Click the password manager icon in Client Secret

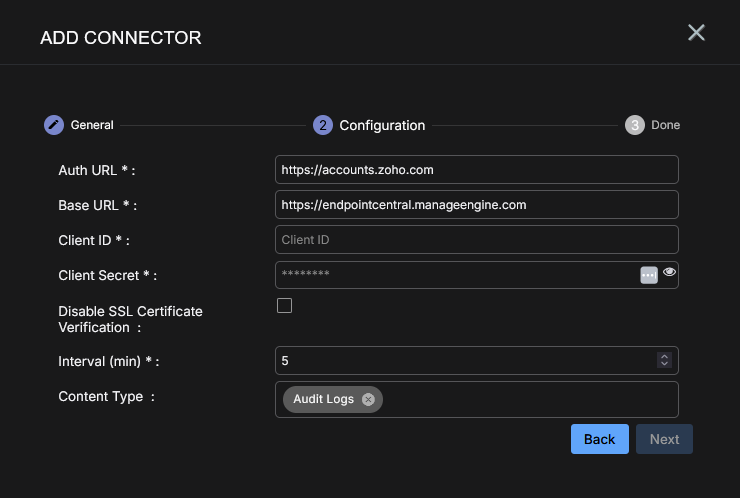coord(649,275)
